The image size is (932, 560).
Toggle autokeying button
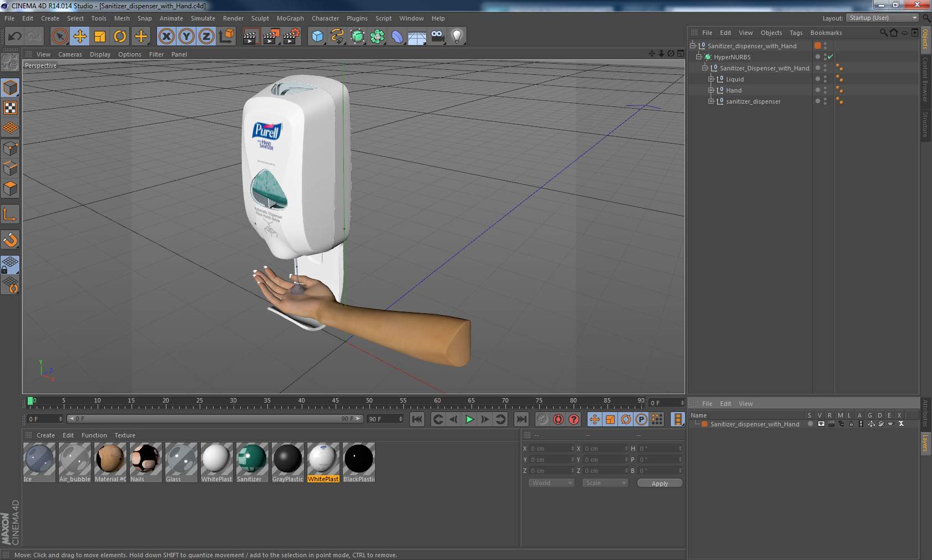click(x=558, y=419)
